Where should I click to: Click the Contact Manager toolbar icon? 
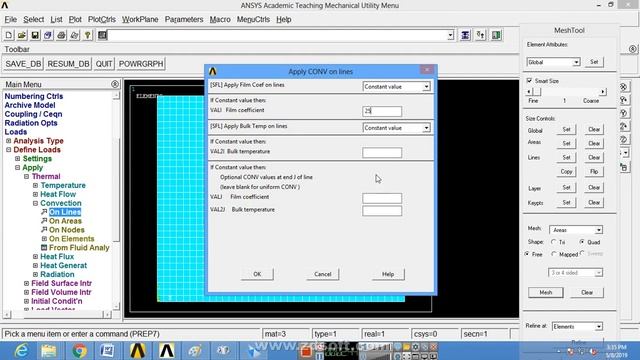pos(496,35)
